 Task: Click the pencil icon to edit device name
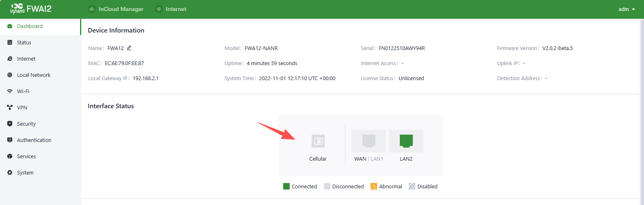[129, 48]
